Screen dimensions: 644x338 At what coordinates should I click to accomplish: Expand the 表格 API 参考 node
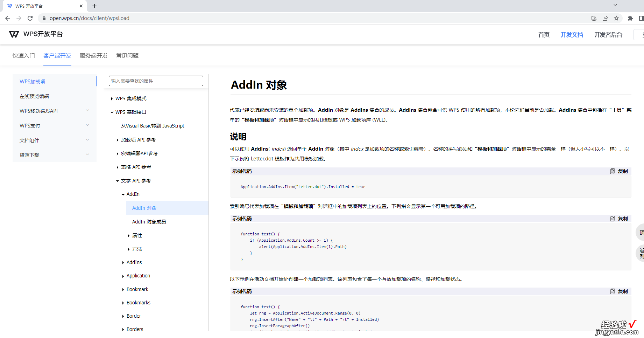point(118,167)
